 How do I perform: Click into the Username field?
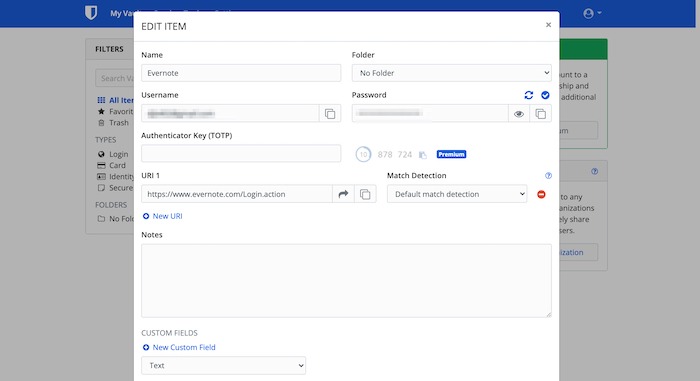[230, 113]
